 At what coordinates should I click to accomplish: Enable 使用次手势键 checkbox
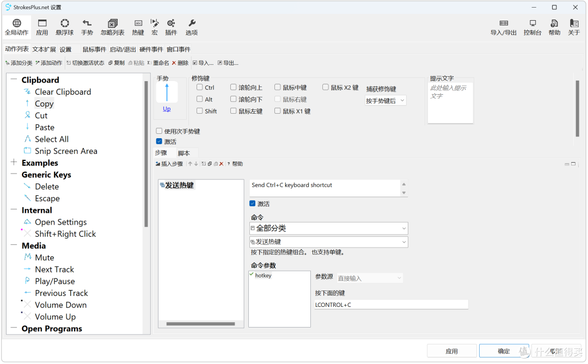click(x=159, y=131)
